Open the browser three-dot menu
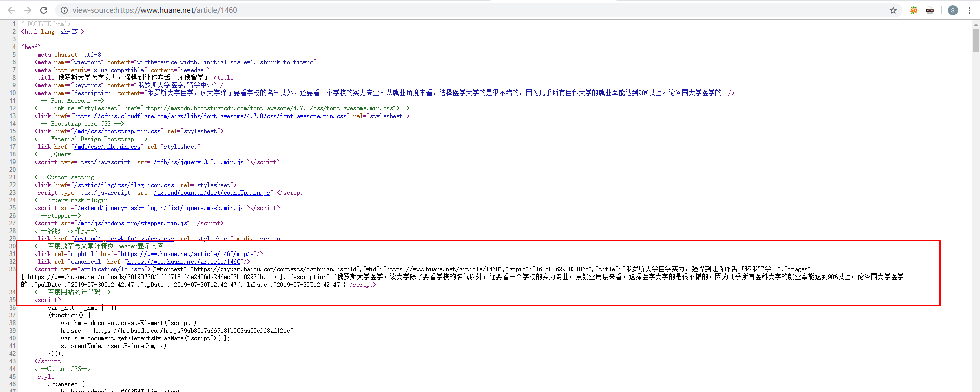Viewport: 980px width, 392px height. (x=969, y=10)
